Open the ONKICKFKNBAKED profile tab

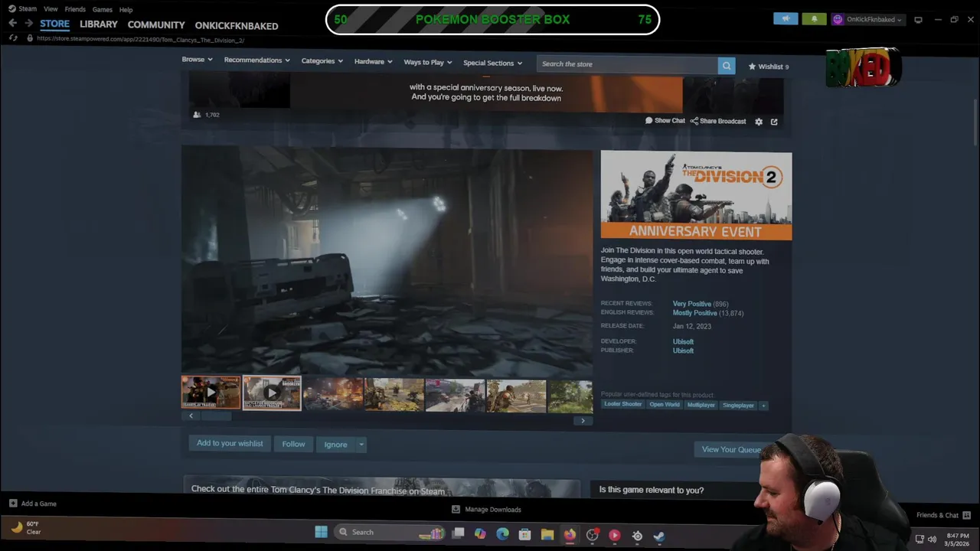click(x=237, y=26)
